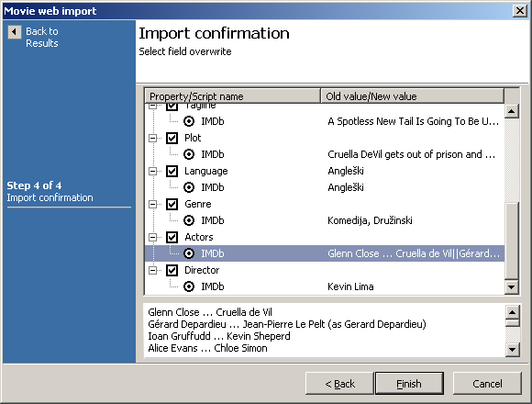Click the Back to Results arrow icon
532x404 pixels.
pos(15,32)
